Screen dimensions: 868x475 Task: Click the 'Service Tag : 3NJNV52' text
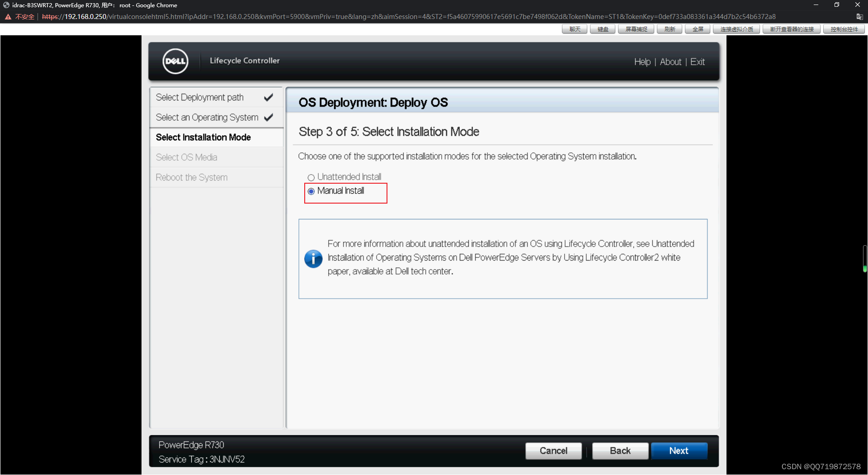click(202, 459)
